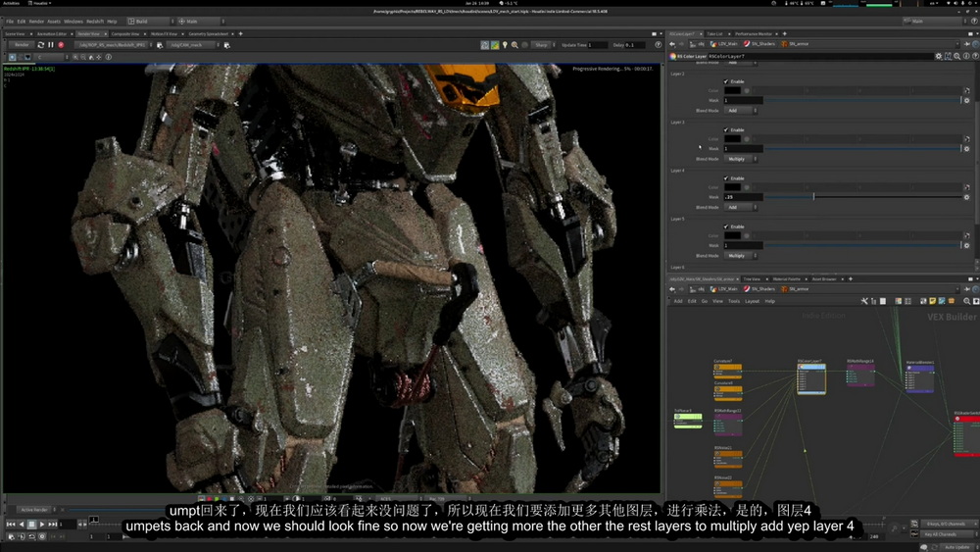Toggle sticky note icon in network toolbar
Screen dimensions: 980x552
pyautogui.click(x=933, y=301)
